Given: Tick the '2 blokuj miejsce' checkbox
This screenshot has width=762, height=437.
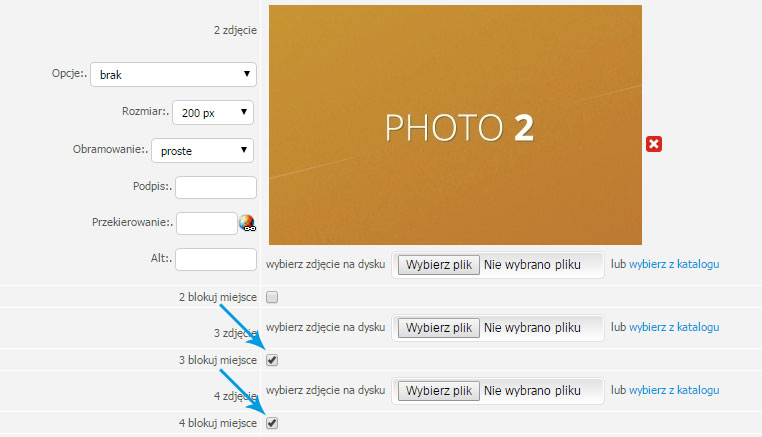Looking at the screenshot, I should [x=272, y=297].
